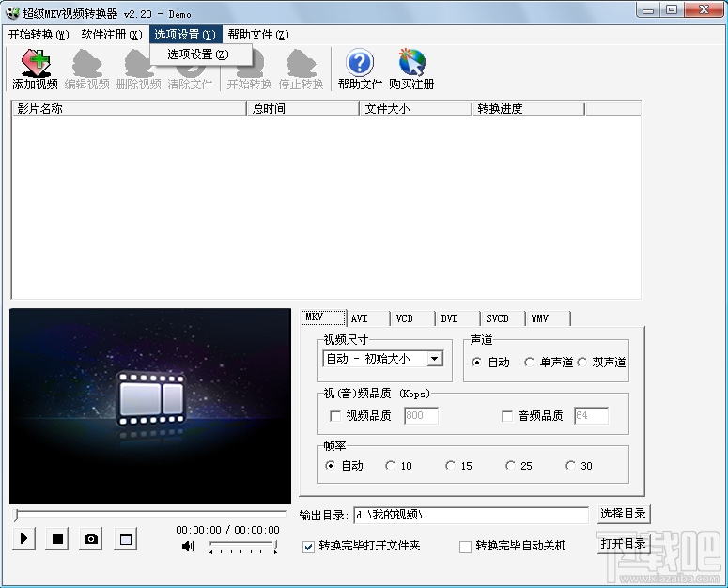The width and height of the screenshot is (728, 588).
Task: Switch to the WMV tab
Action: tap(549, 318)
